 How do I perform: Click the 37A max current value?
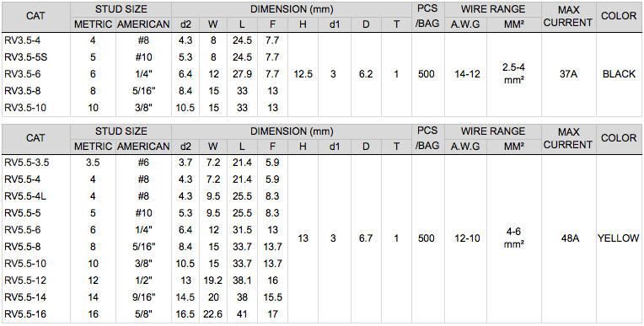[568, 74]
